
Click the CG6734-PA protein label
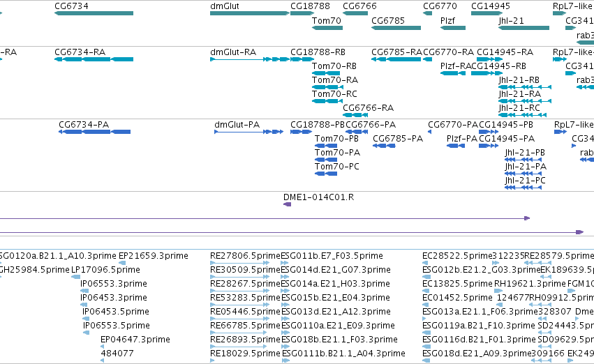tap(84, 125)
